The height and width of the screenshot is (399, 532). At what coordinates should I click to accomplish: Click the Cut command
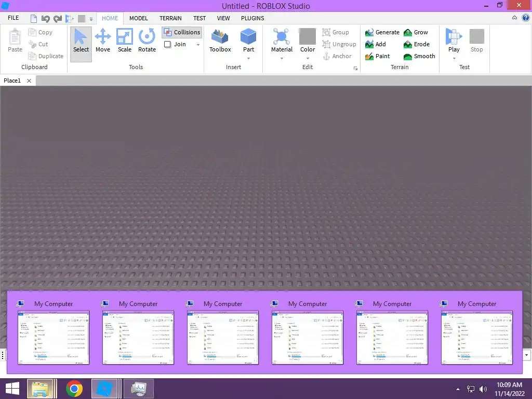(x=38, y=44)
